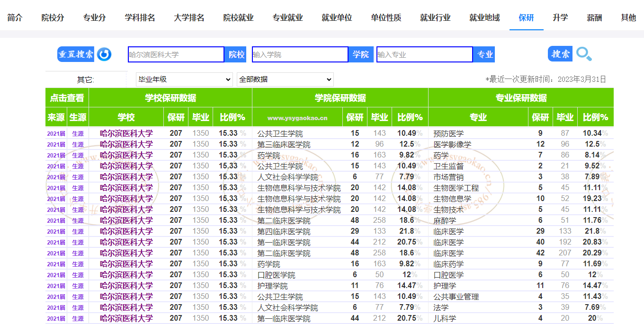
Task: Click the blue refresh reset icon
Action: [104, 54]
